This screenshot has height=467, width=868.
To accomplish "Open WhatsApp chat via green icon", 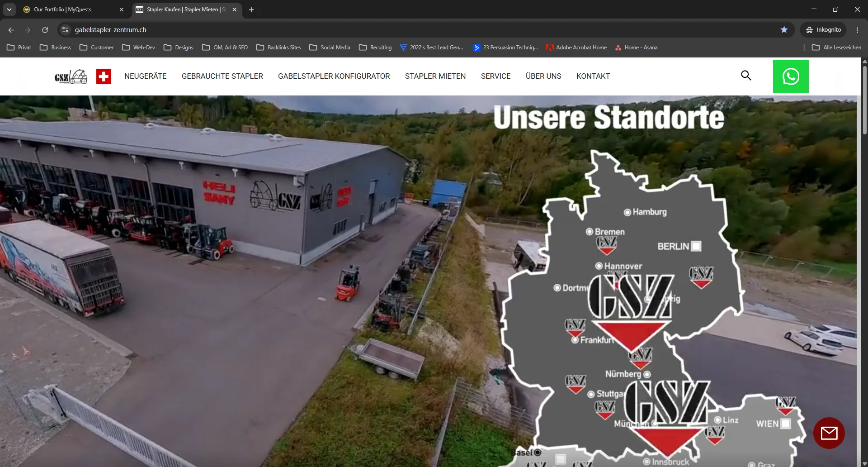I will [791, 76].
